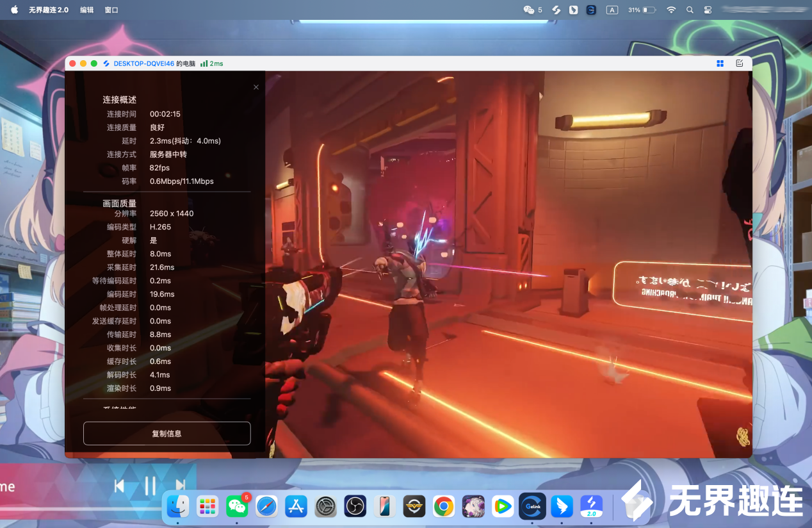
Task: Click the 编码延时 value 19.6ms
Action: click(162, 294)
